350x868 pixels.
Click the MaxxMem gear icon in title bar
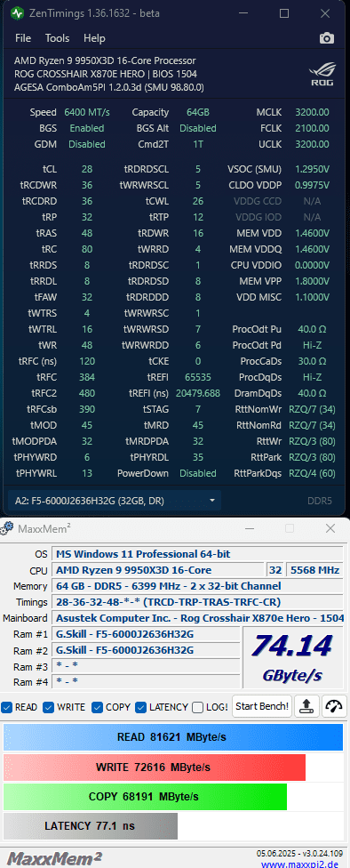coord(7,528)
